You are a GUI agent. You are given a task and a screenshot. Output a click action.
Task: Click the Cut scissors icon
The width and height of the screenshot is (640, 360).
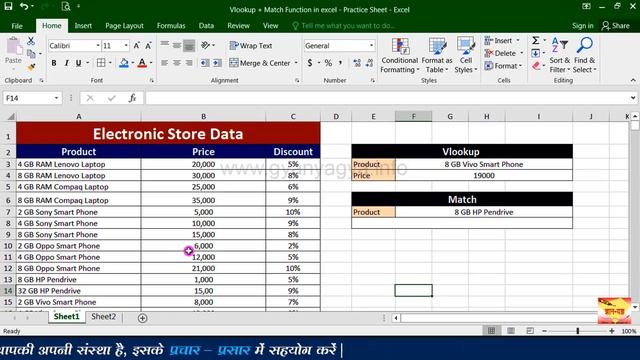click(x=31, y=41)
